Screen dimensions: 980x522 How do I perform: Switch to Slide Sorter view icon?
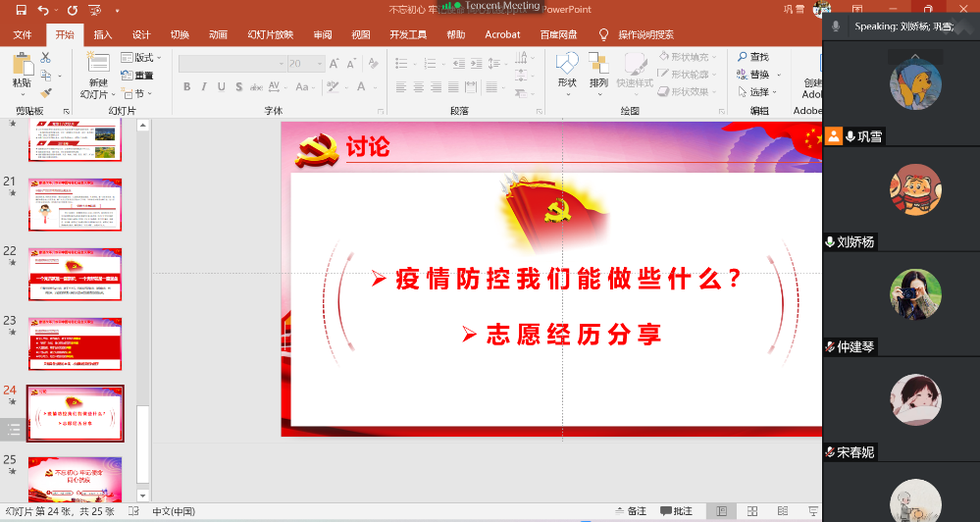click(x=750, y=511)
